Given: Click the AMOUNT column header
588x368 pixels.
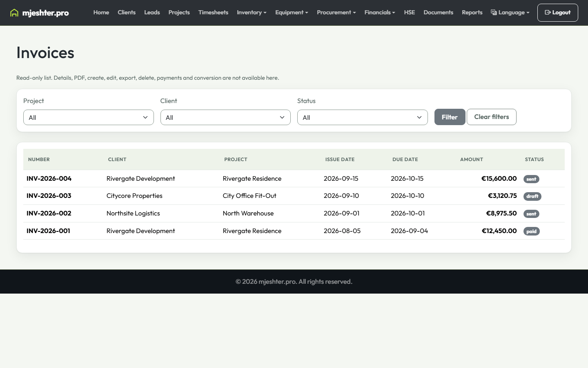Looking at the screenshot, I should pos(472,159).
